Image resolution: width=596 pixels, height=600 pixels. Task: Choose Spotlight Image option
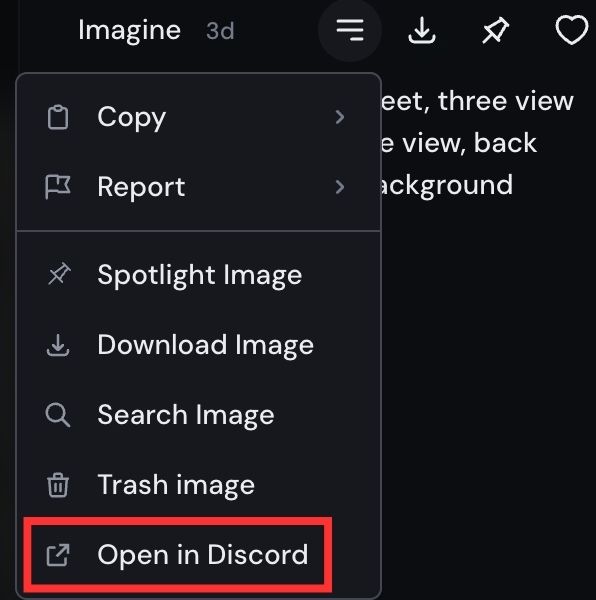point(199,275)
